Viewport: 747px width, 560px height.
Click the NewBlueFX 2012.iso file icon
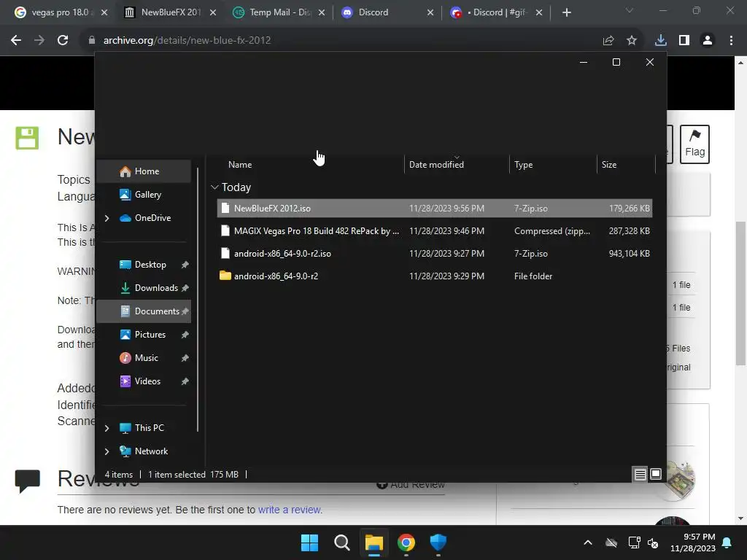[x=225, y=208]
